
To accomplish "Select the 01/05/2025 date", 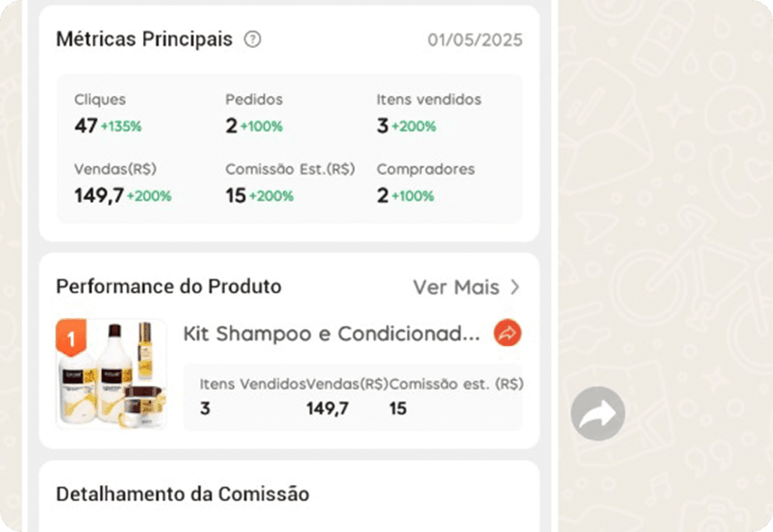I will point(475,40).
